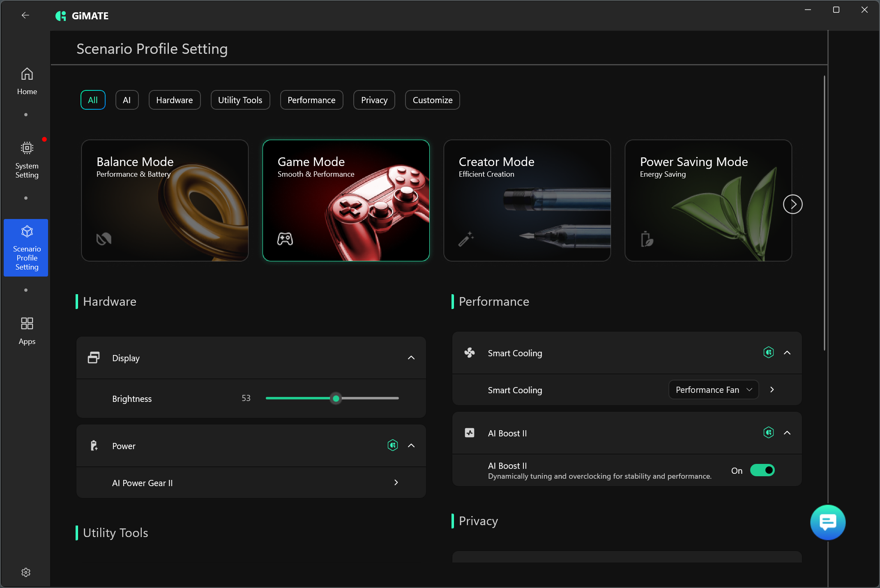
Task: Open AI Power Gear II settings
Action: click(x=396, y=482)
